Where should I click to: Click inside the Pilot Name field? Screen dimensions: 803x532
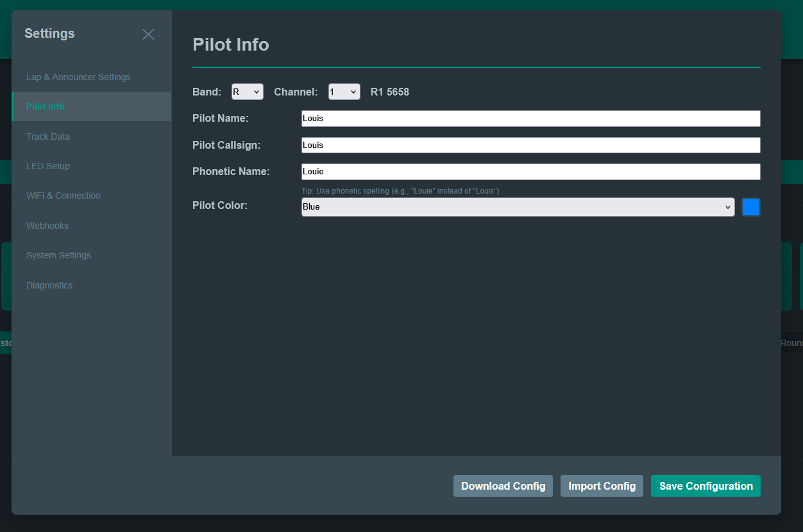[x=530, y=119]
